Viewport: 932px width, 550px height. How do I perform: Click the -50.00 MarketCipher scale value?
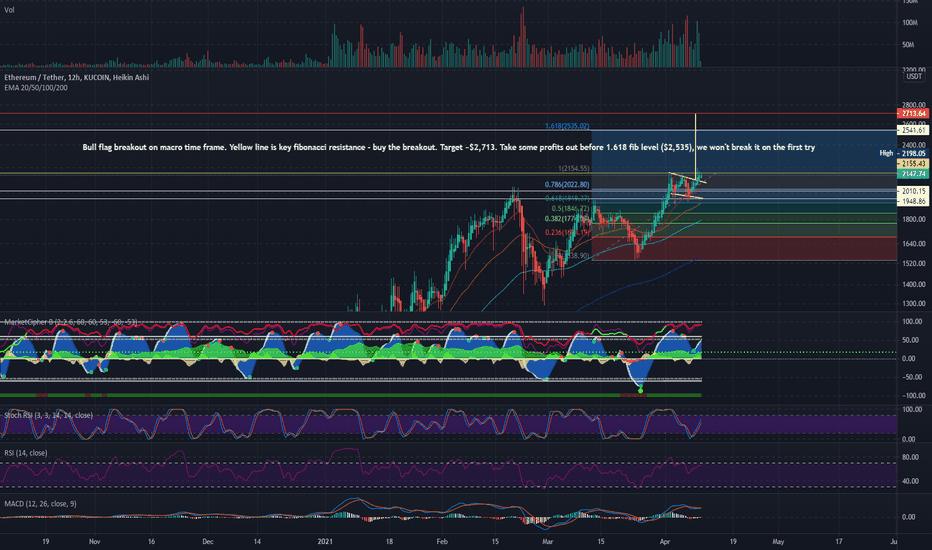coord(912,376)
